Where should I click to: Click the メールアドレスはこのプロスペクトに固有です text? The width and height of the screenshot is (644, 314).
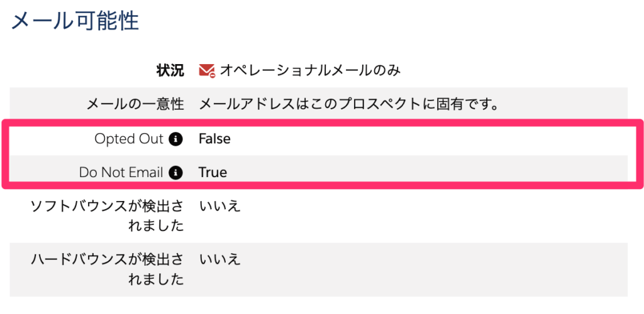tap(348, 104)
